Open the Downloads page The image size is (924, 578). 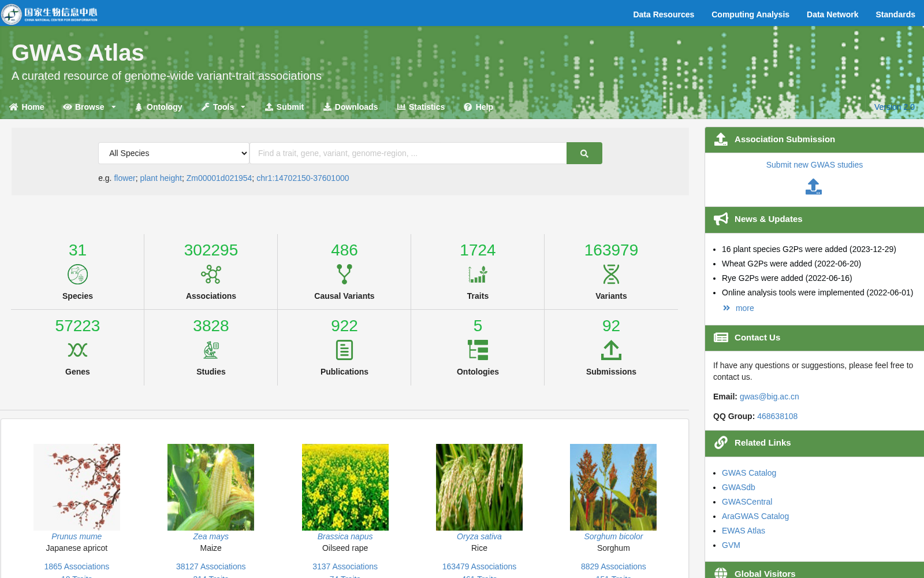[351, 107]
